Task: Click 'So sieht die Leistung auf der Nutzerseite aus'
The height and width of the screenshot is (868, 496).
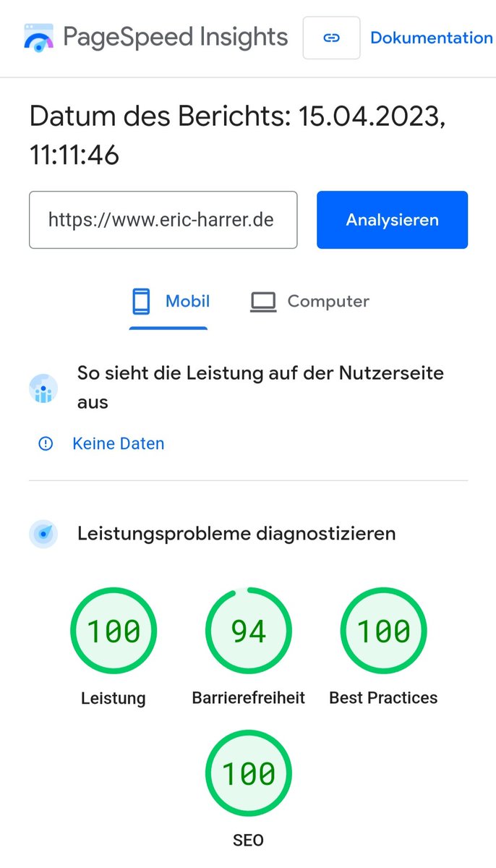Action: [260, 388]
